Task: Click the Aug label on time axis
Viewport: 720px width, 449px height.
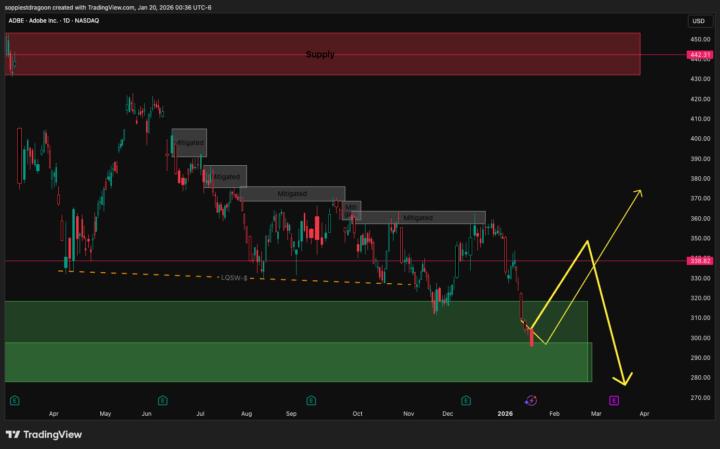Action: tap(247, 414)
